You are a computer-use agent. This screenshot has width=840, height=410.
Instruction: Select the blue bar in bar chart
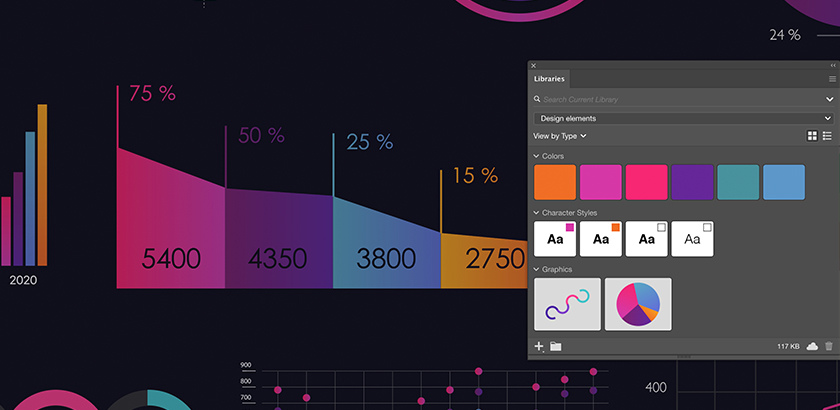tap(30, 199)
